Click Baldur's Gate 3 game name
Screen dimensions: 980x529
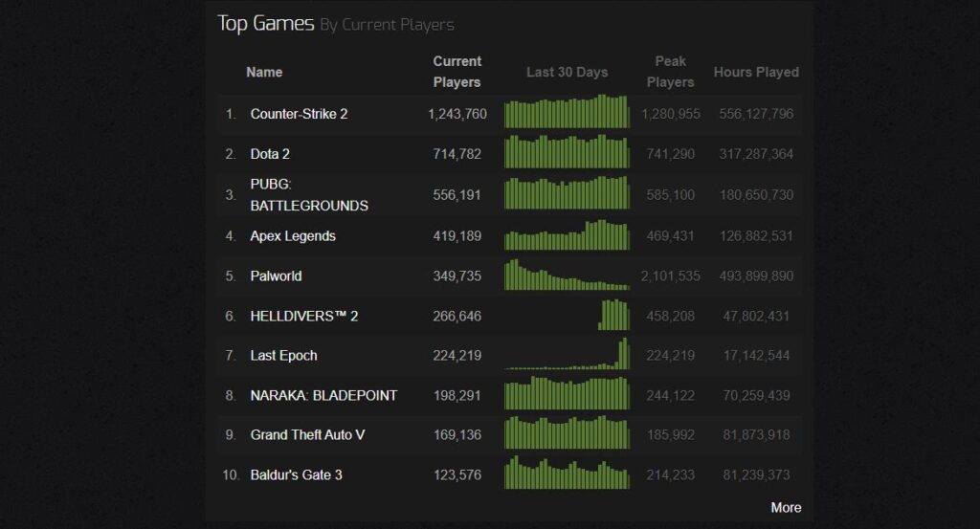point(296,474)
